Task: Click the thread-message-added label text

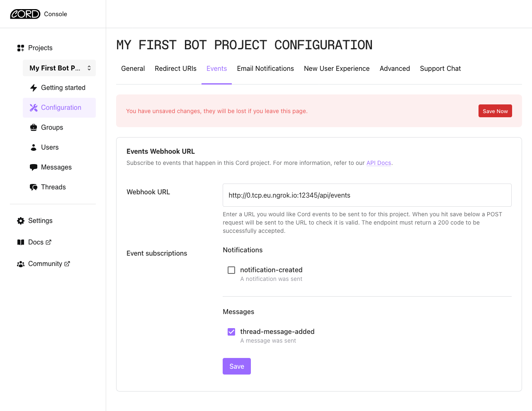Action: (277, 332)
